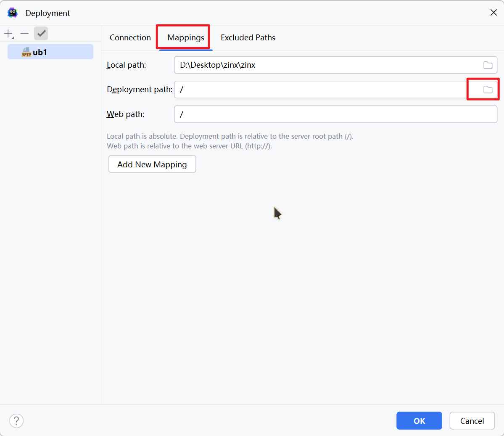This screenshot has height=436, width=504.
Task: Focus the Local path input field
Action: point(335,65)
